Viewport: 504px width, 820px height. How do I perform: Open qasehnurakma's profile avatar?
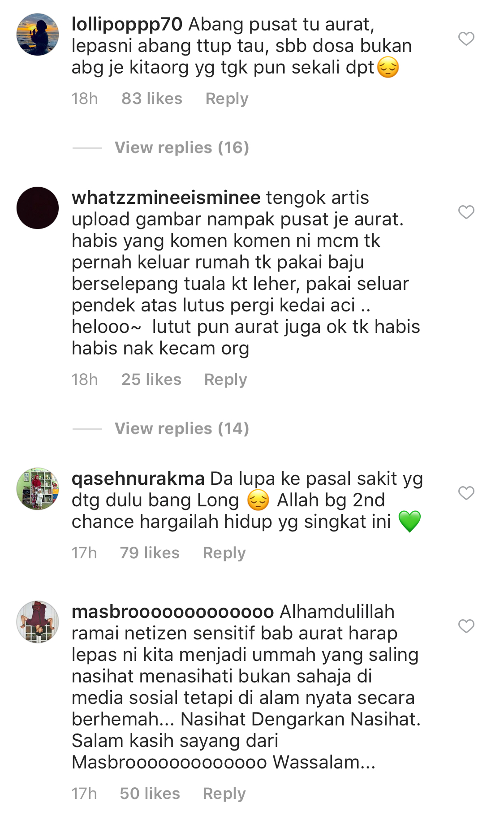38,489
